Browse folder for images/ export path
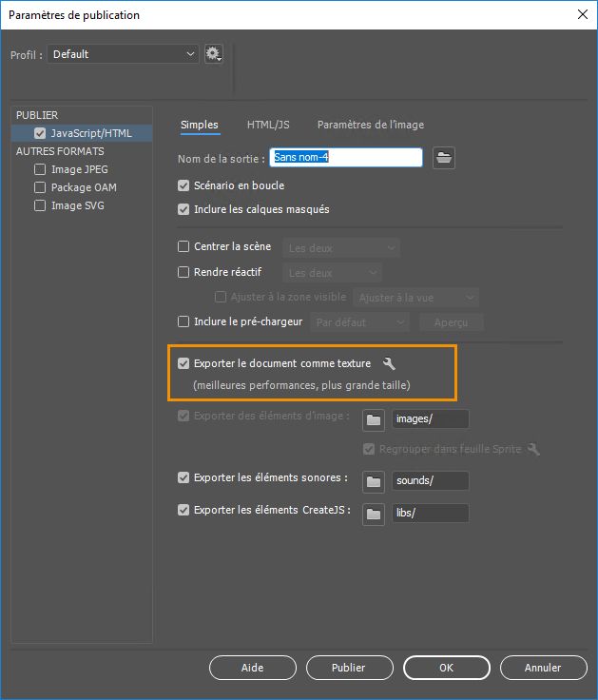 [374, 419]
